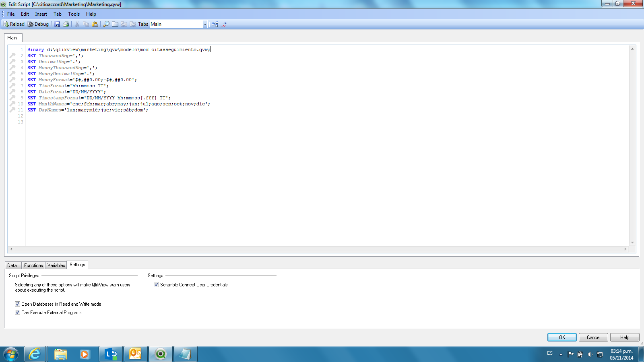Run syntax check icon

224,24
